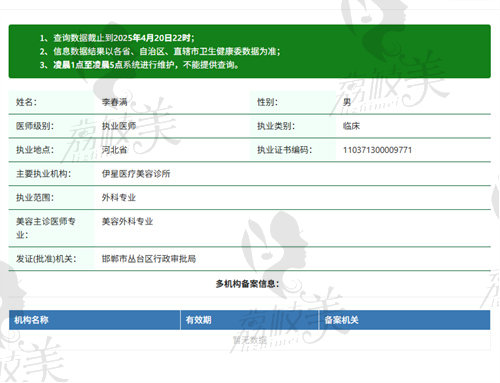This screenshot has height=383, width=500.
Task: Click the 主要执业机构 label
Action: (43, 174)
